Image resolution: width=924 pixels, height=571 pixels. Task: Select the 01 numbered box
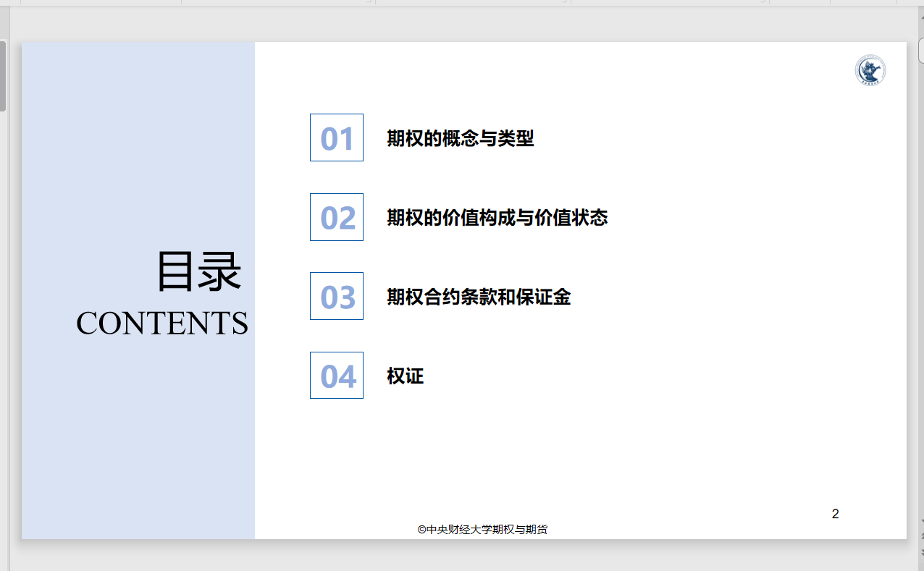pyautogui.click(x=337, y=138)
